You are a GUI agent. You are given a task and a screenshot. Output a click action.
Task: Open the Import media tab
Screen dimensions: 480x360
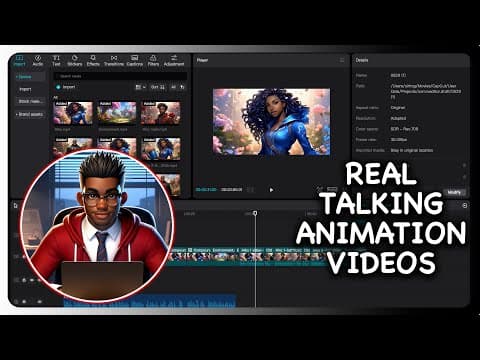[20, 61]
